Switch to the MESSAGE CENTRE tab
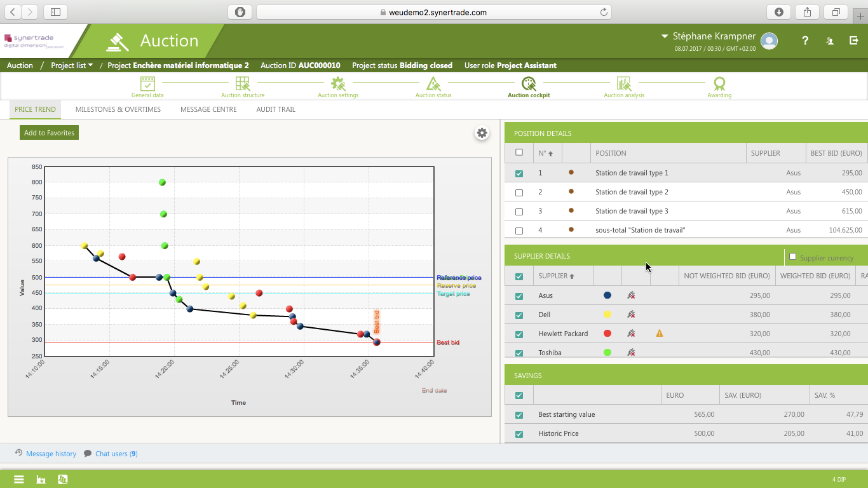The width and height of the screenshot is (868, 488). click(x=208, y=109)
